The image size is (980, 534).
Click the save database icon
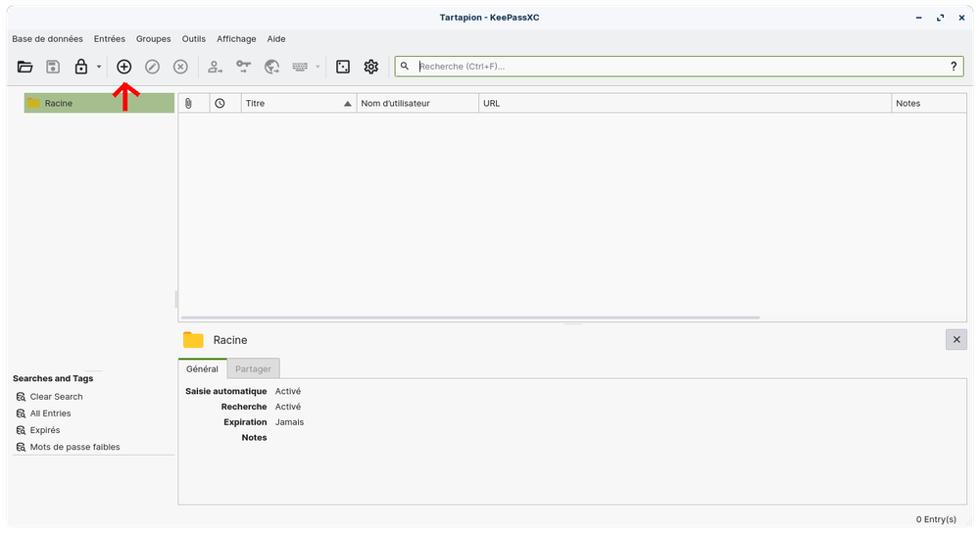tap(53, 67)
